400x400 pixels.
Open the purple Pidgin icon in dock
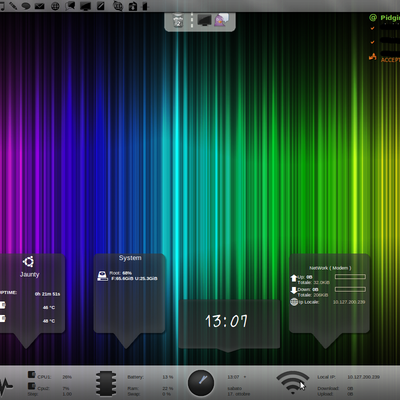point(221,20)
